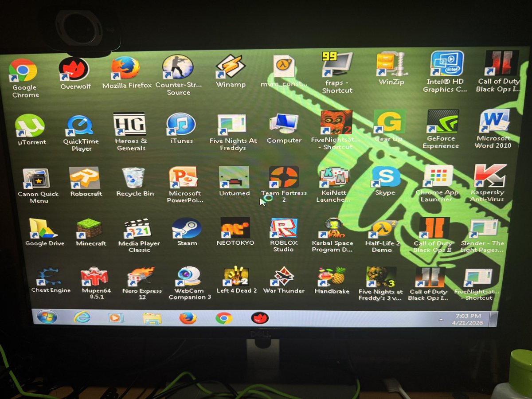Launch Internet Explorer from the taskbar
The width and height of the screenshot is (532, 399).
click(82, 317)
